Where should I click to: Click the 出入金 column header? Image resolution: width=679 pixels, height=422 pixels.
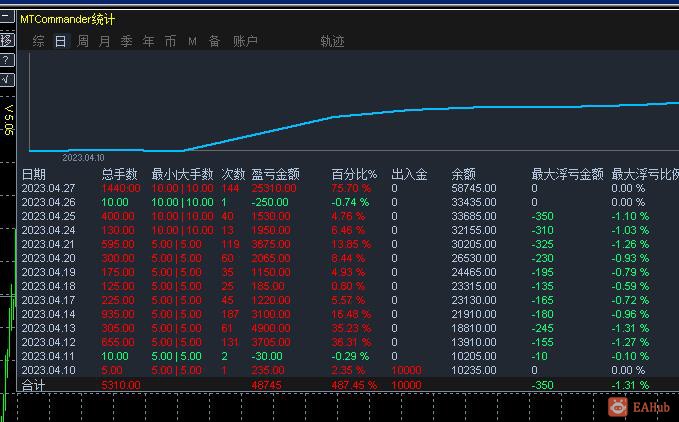tap(409, 174)
